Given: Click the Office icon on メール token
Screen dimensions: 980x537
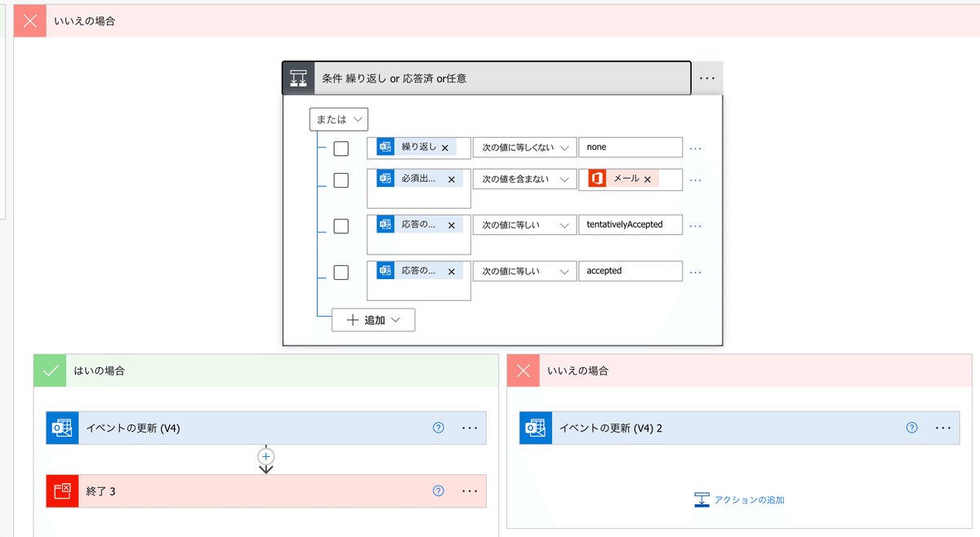Looking at the screenshot, I should 597,178.
